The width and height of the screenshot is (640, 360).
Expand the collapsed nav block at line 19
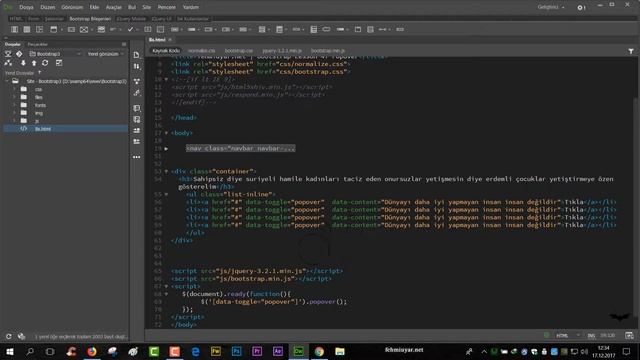pyautogui.click(x=166, y=149)
